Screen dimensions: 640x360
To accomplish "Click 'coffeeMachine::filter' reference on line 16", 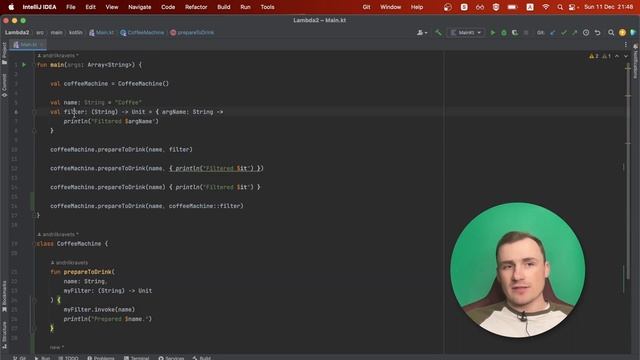I will coord(206,206).
